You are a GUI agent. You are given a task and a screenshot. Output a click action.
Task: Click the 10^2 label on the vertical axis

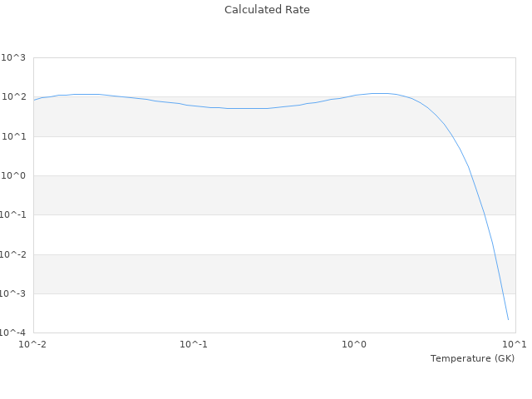(x=12, y=97)
